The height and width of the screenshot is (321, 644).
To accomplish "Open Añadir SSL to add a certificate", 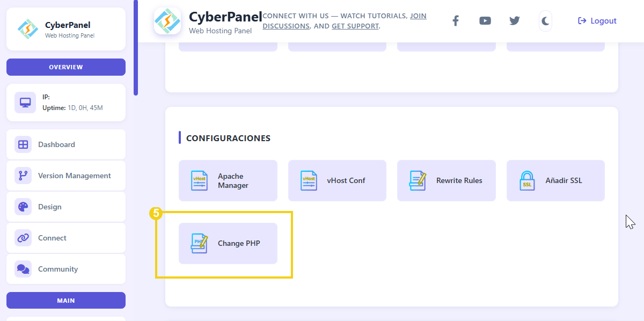I will [555, 180].
